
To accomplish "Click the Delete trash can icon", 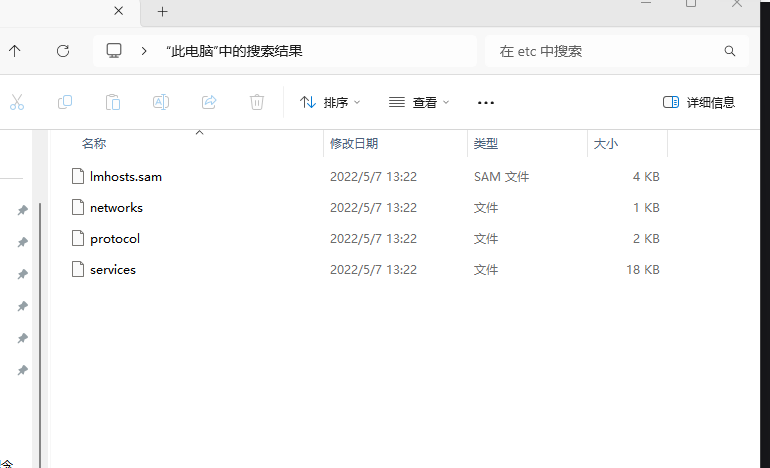I will 257,102.
